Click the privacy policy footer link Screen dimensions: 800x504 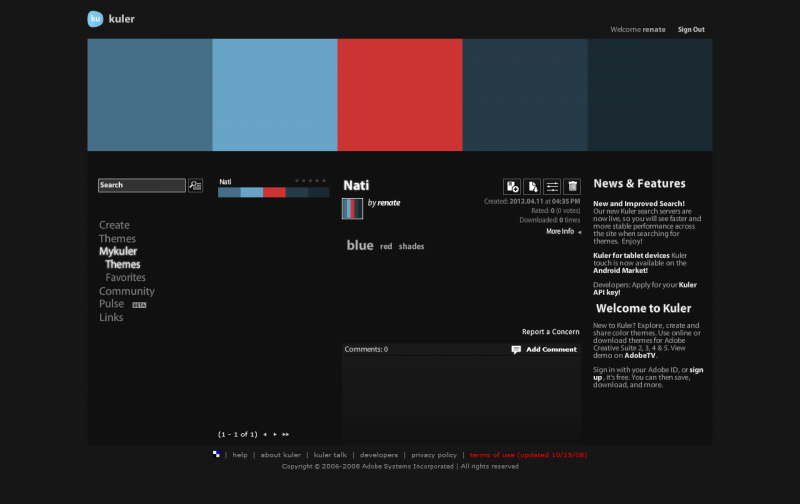[434, 455]
